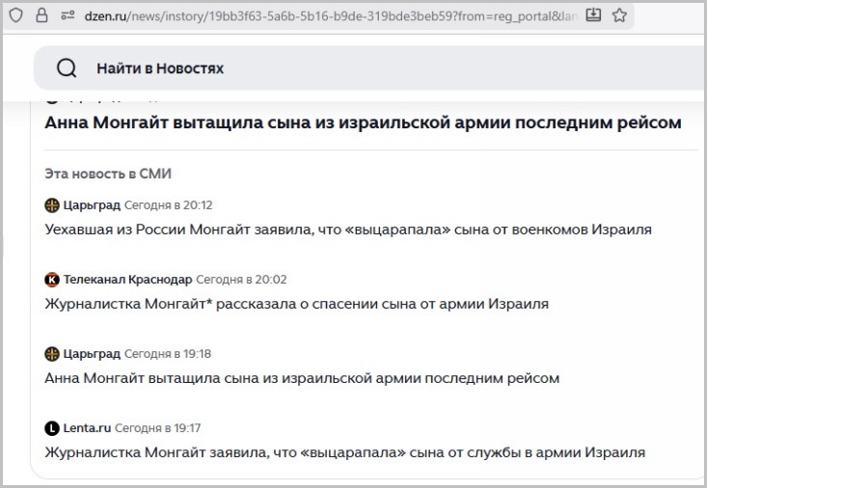Focus the 'Найти в Новостях' search field
Viewport: 868px width, 488px height.
pyautogui.click(x=386, y=68)
